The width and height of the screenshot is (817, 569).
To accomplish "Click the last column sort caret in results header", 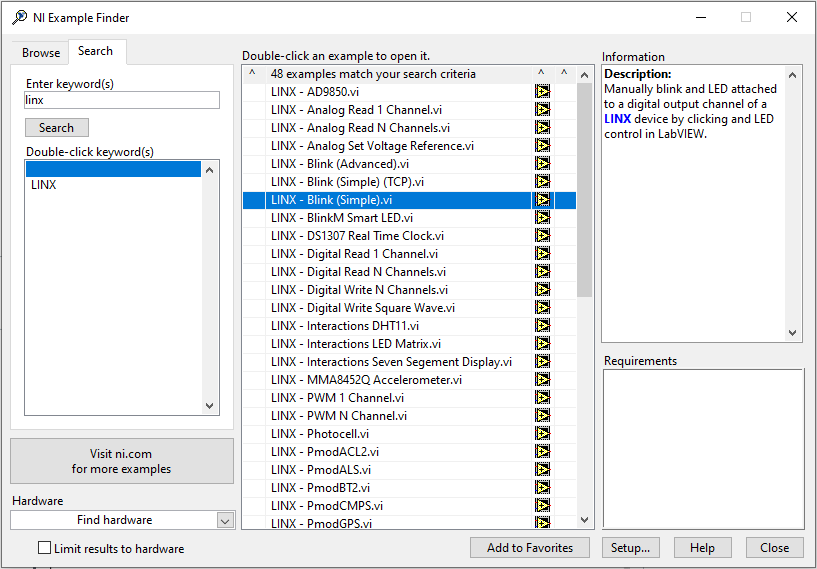I will [x=564, y=73].
